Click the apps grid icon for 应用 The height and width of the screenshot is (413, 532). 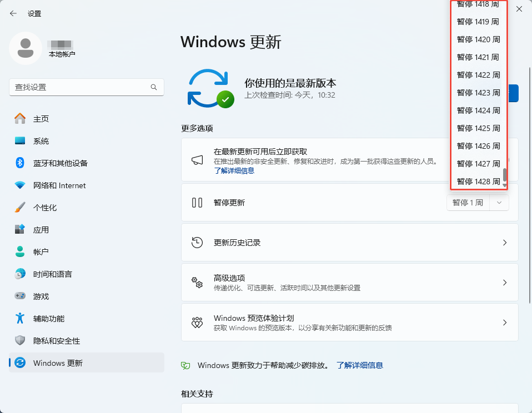point(20,229)
